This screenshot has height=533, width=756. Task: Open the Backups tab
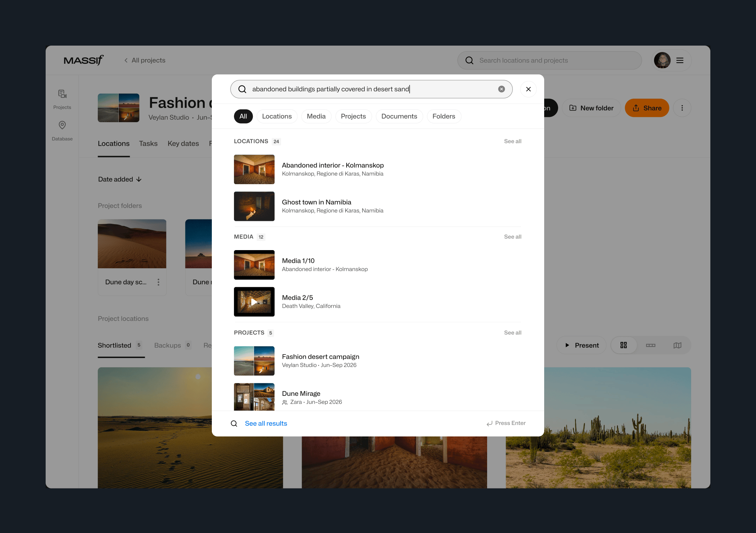pos(173,345)
